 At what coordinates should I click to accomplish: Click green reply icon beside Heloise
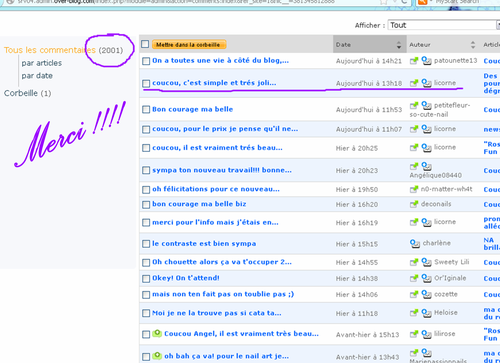point(414,313)
